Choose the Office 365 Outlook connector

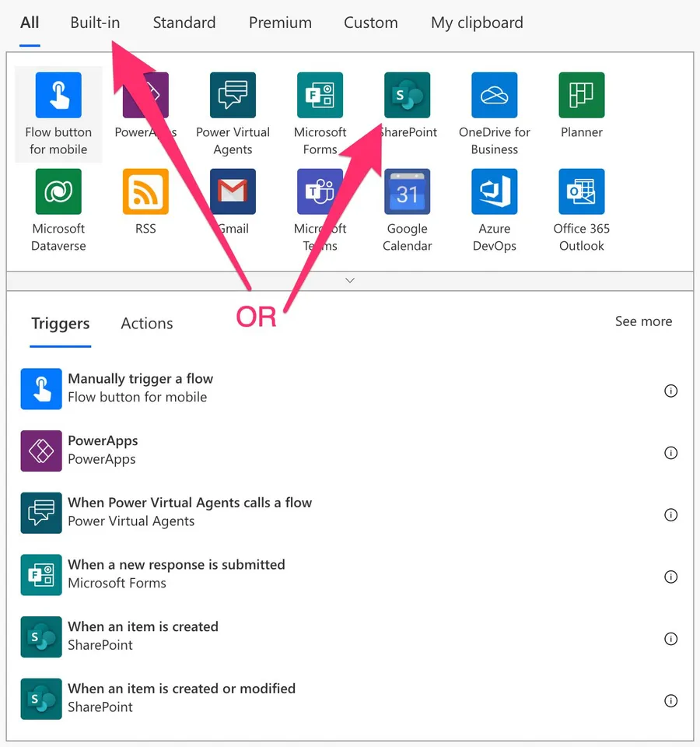pos(581,191)
